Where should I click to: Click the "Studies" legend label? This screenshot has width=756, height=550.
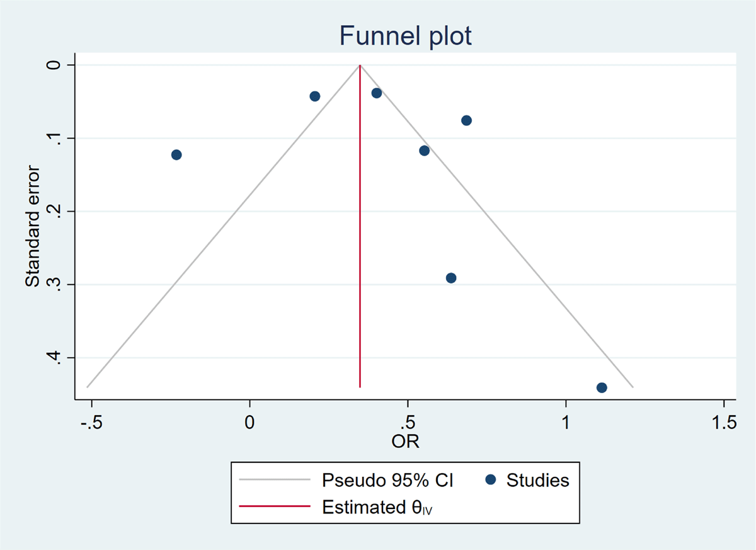coord(537,481)
